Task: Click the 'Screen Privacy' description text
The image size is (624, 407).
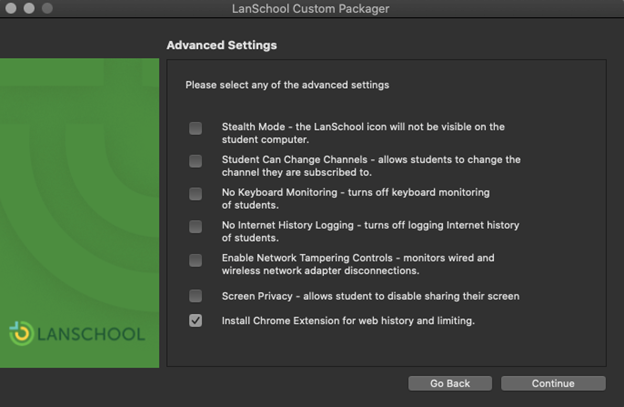Action: (x=370, y=296)
